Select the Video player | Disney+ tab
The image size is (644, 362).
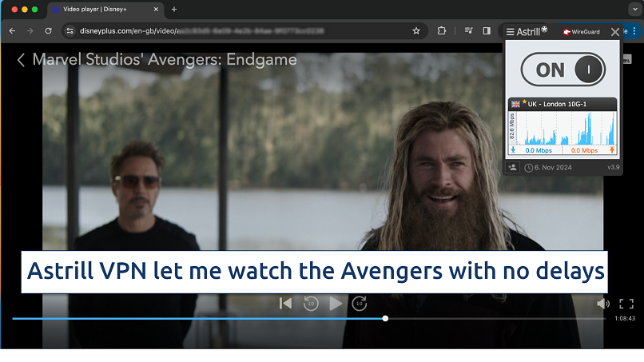[x=100, y=9]
